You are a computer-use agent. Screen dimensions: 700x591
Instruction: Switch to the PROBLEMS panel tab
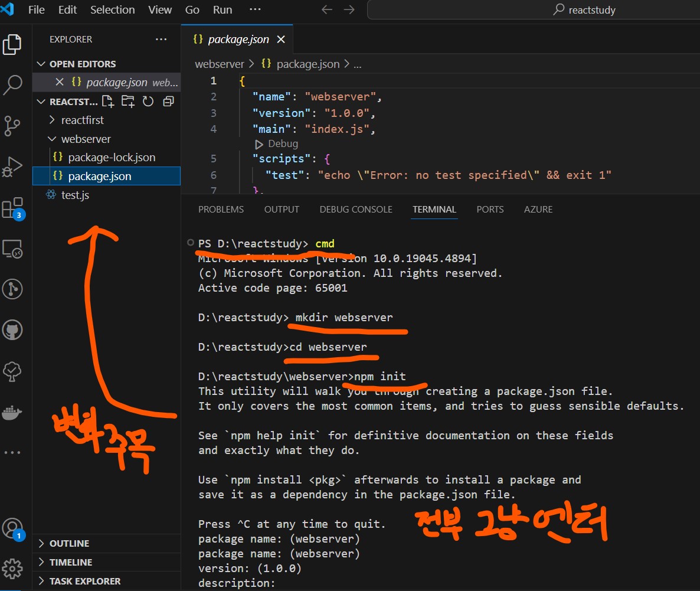[221, 210]
